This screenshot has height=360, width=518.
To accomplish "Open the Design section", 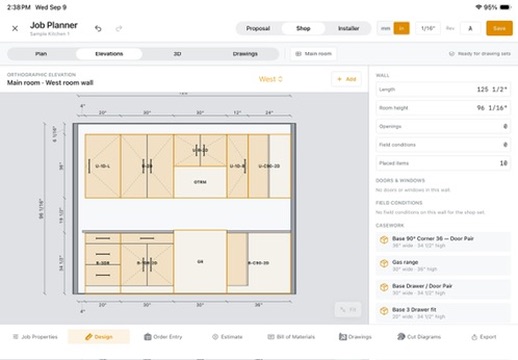I will pyautogui.click(x=99, y=337).
